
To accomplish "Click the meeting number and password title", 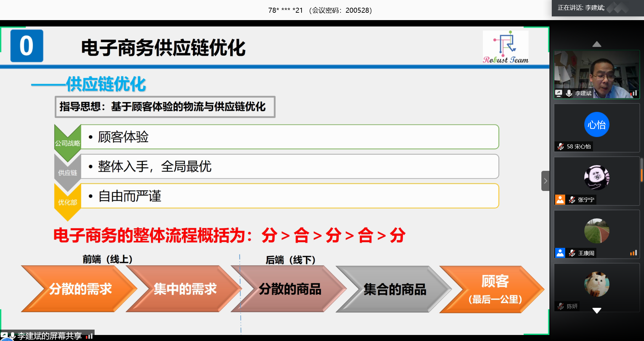I will click(x=320, y=10).
